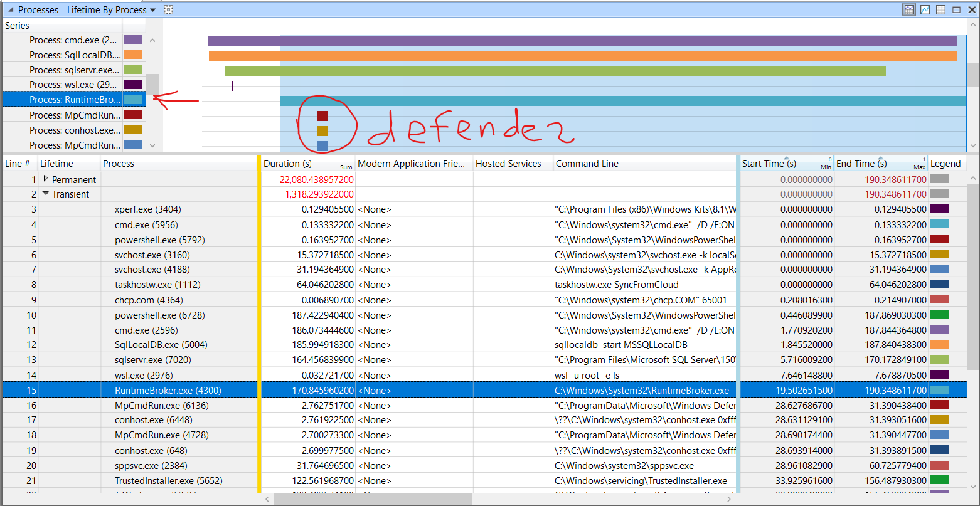
Task: Click the pop-out view icon in the title bar
Action: point(956,9)
